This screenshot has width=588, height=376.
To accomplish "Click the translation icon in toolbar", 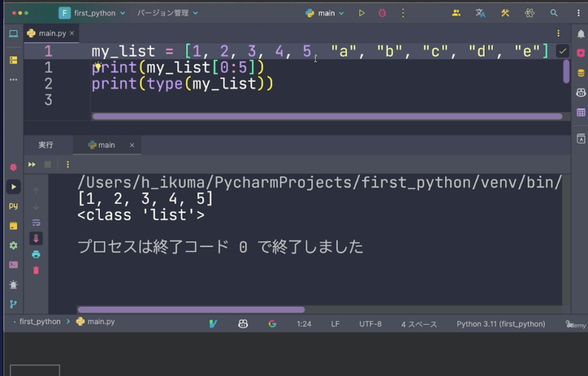I will coord(480,13).
